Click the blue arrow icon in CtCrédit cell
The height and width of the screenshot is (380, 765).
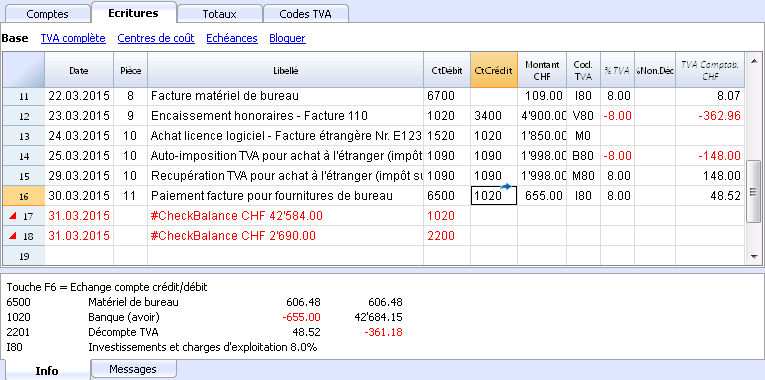pos(505,186)
